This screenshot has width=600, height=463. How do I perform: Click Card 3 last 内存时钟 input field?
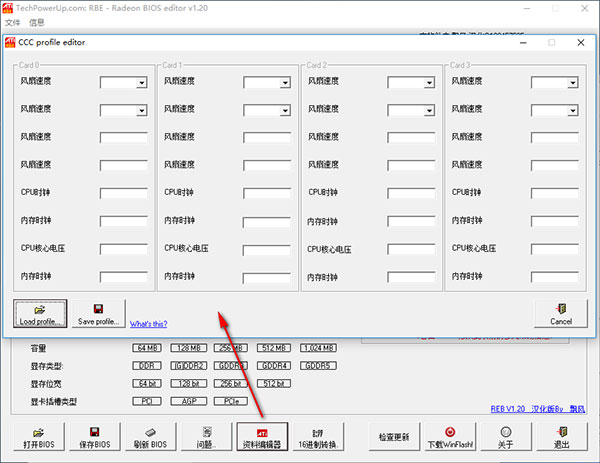pos(555,277)
